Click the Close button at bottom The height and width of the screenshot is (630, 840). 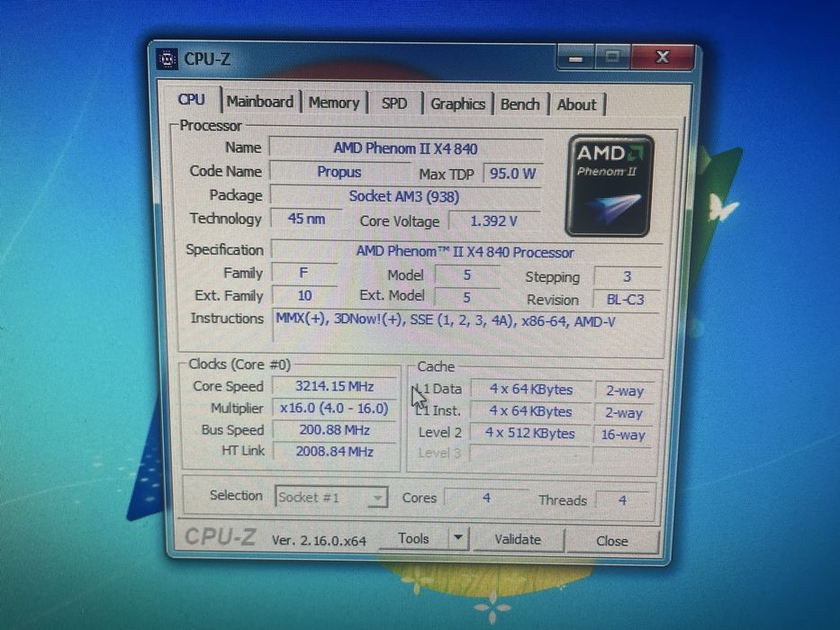pyautogui.click(x=612, y=541)
